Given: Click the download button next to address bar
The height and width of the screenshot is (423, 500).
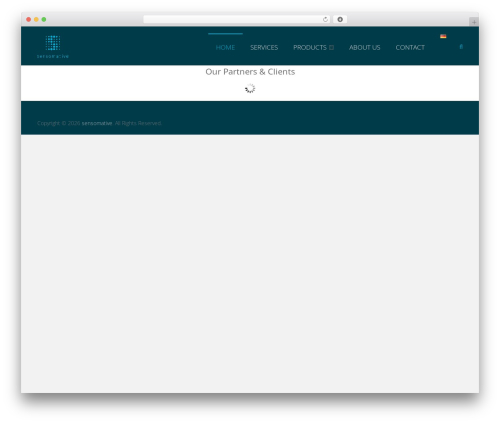Looking at the screenshot, I should (x=340, y=19).
